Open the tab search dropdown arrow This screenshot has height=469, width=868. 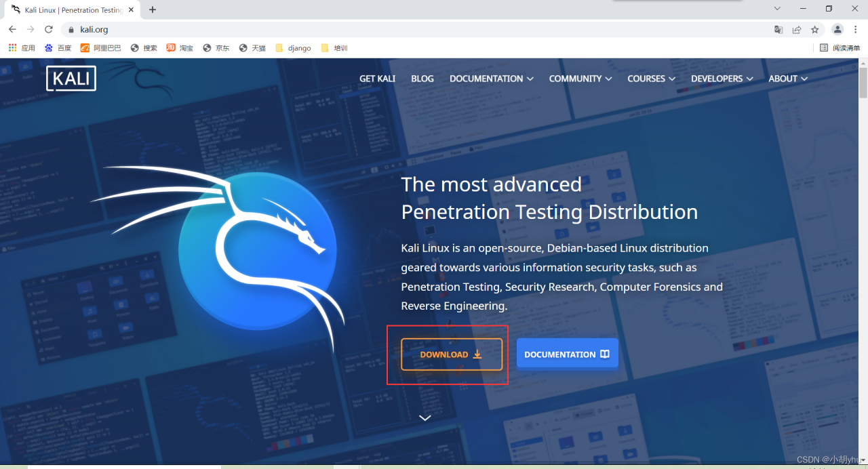point(777,9)
